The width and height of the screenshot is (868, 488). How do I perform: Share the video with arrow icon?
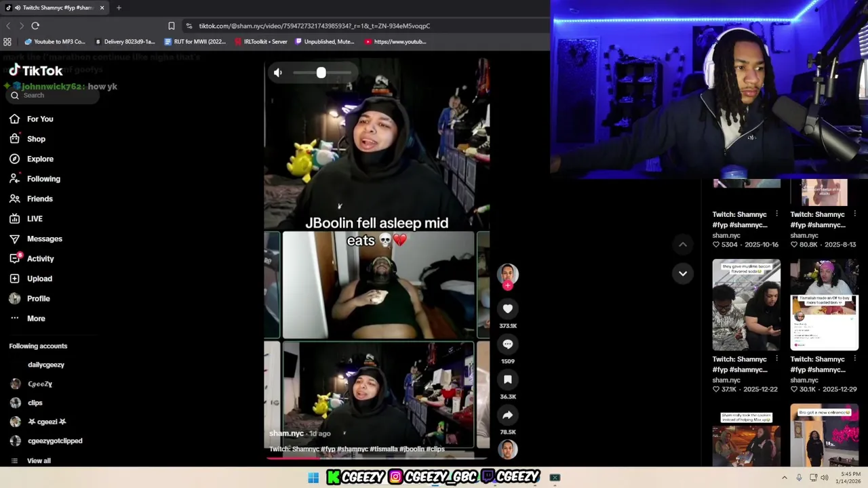coord(508,415)
